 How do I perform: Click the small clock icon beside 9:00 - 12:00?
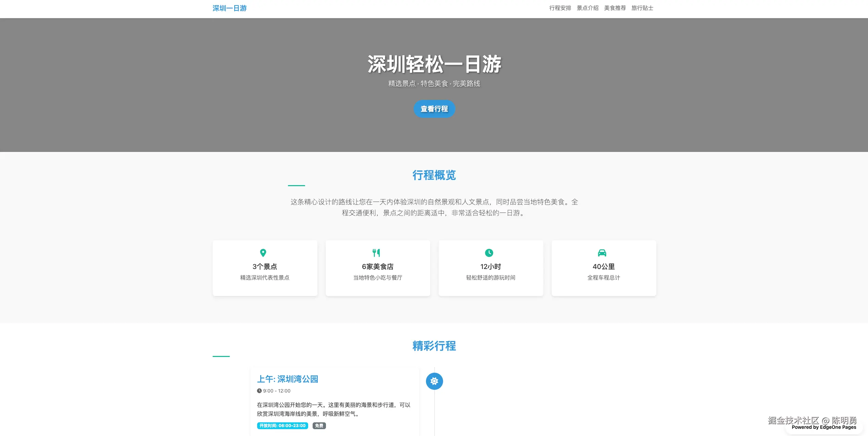(259, 391)
